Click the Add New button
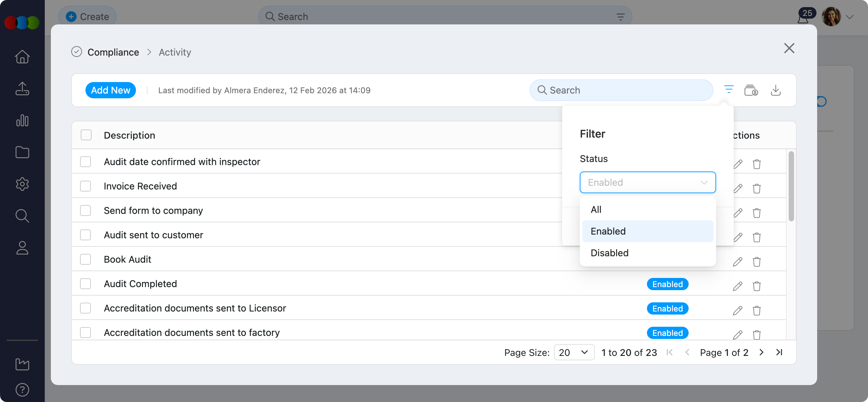This screenshot has width=868, height=402. 111,90
